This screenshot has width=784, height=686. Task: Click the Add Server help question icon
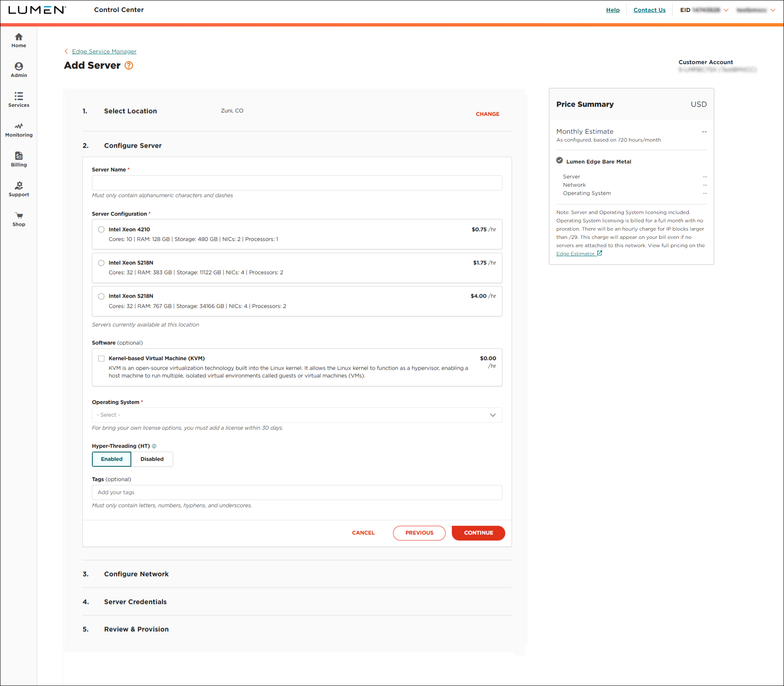click(129, 65)
